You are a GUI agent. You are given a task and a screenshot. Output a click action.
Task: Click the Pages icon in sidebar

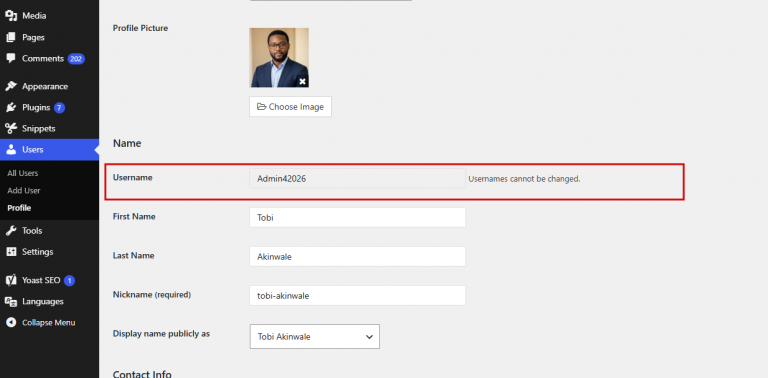click(11, 37)
